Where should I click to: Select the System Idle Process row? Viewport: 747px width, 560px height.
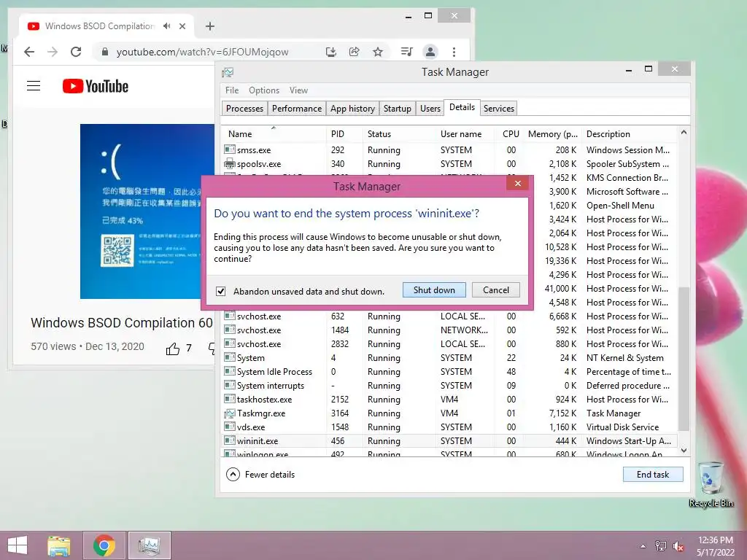click(x=449, y=372)
